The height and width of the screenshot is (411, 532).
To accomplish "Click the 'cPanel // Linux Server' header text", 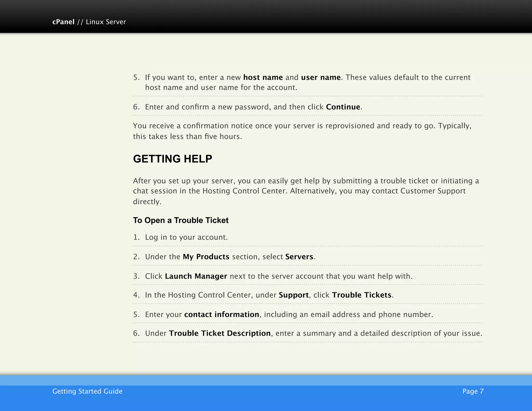I will click(89, 22).
